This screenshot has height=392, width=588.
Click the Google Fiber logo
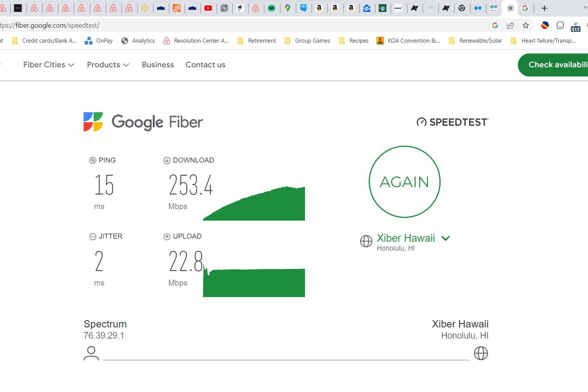click(143, 122)
